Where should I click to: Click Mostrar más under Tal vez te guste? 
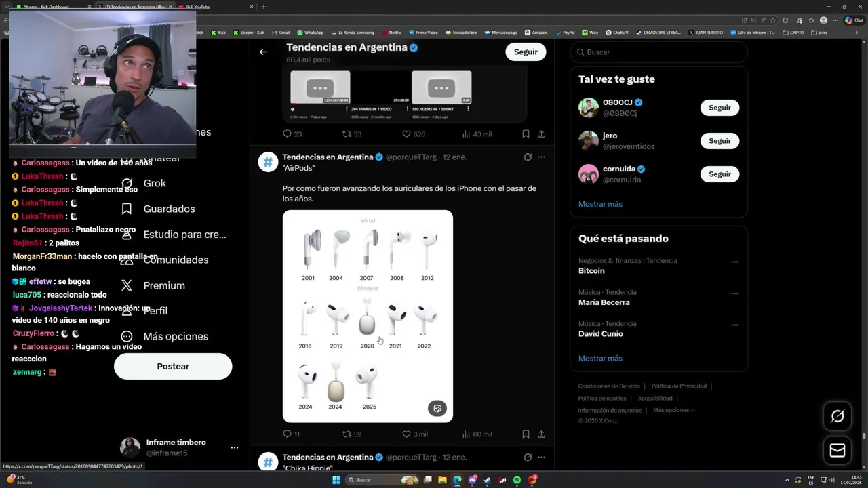600,204
